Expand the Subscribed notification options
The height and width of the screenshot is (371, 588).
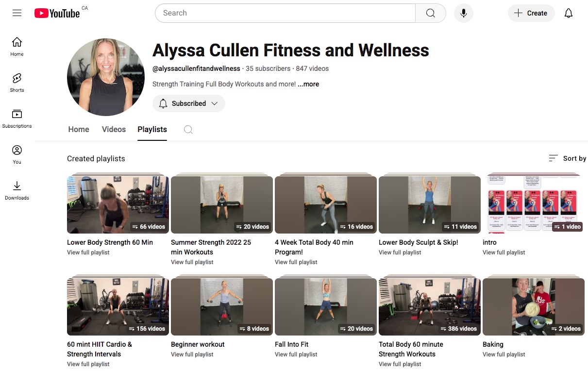[215, 103]
